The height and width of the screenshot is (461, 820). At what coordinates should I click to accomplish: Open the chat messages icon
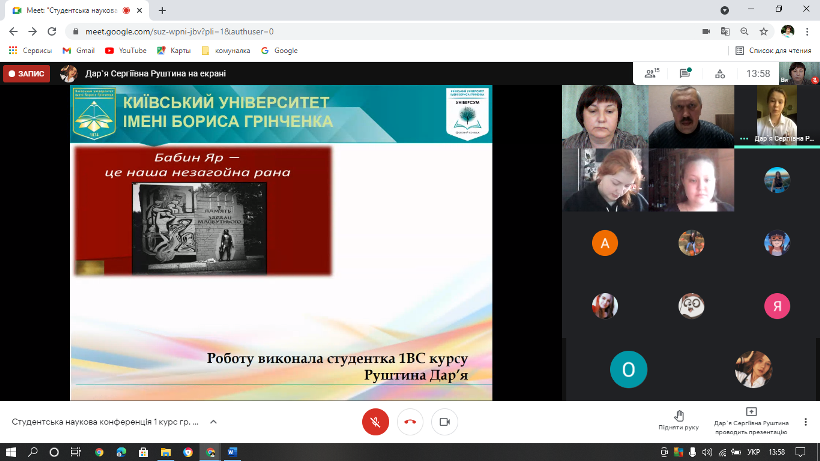coord(685,74)
